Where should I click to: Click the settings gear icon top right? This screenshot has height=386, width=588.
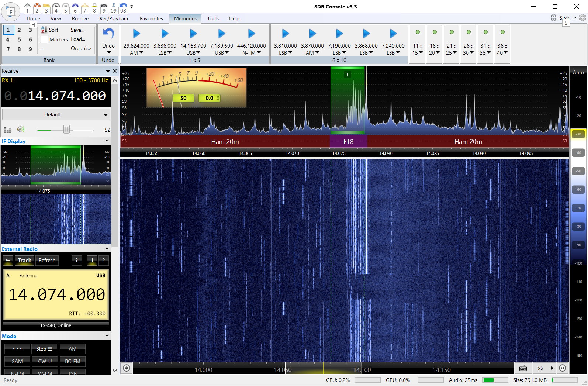coord(582,18)
